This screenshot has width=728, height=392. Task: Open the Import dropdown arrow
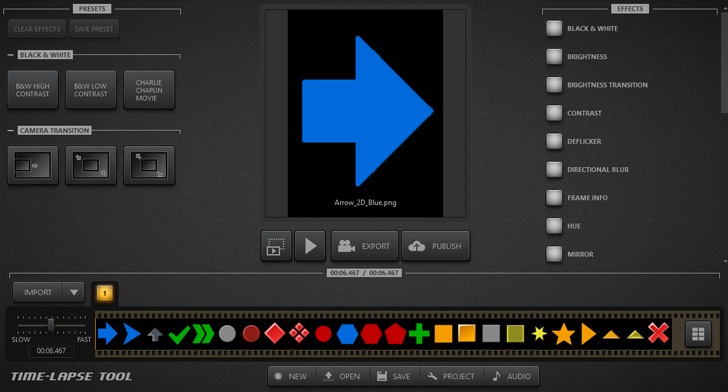[73, 293]
